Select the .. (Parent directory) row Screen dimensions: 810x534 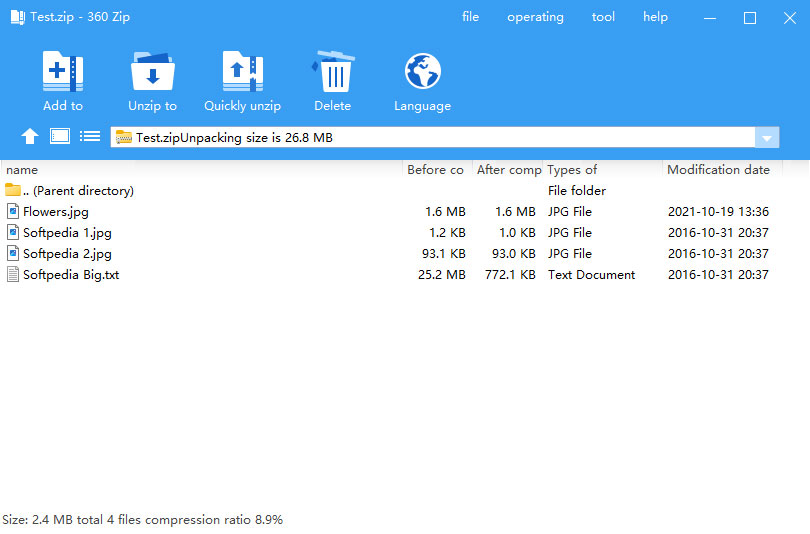(393, 191)
